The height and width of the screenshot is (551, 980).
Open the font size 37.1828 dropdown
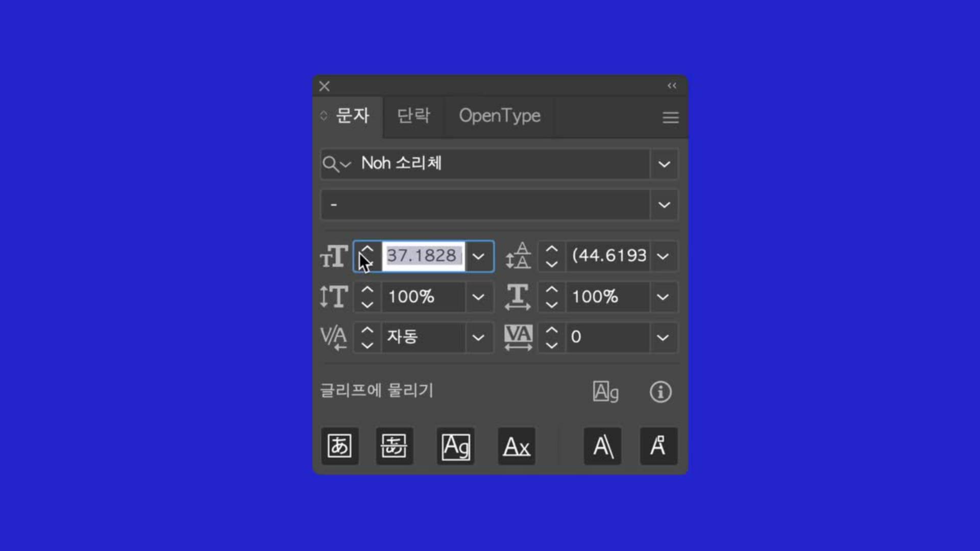click(479, 256)
